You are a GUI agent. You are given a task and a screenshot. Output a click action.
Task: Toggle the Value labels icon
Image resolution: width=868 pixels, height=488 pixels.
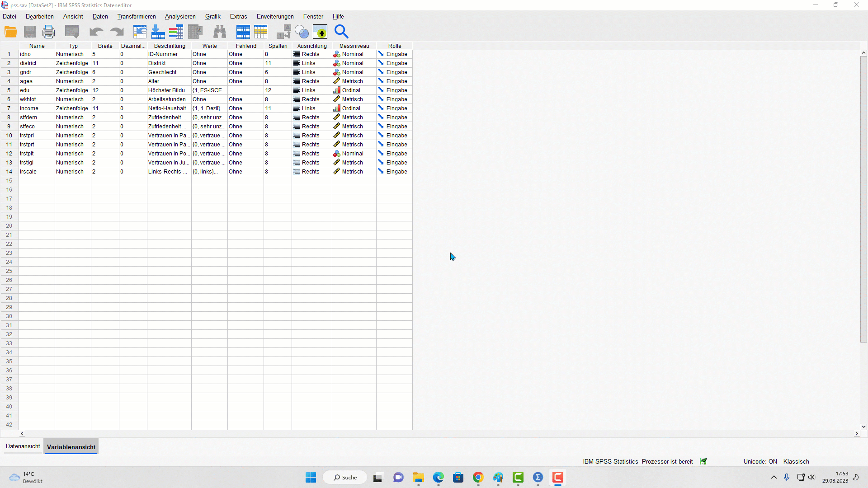(x=284, y=32)
